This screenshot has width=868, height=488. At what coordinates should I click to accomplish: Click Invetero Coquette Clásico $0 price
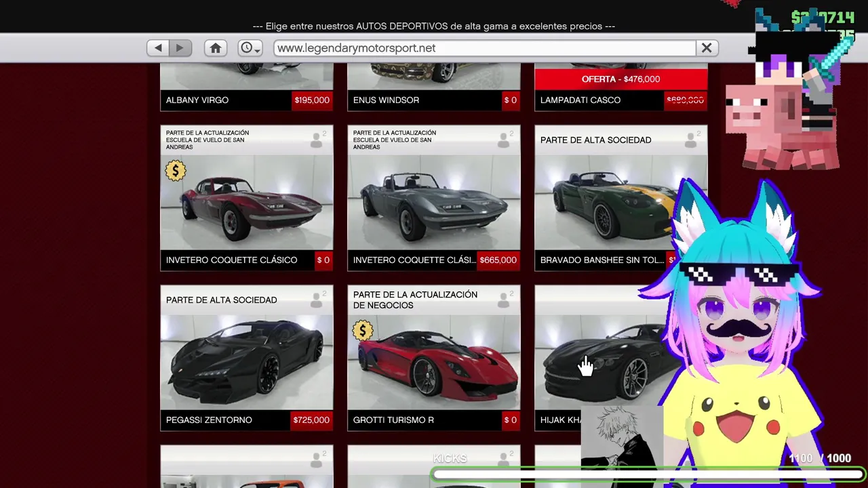323,260
